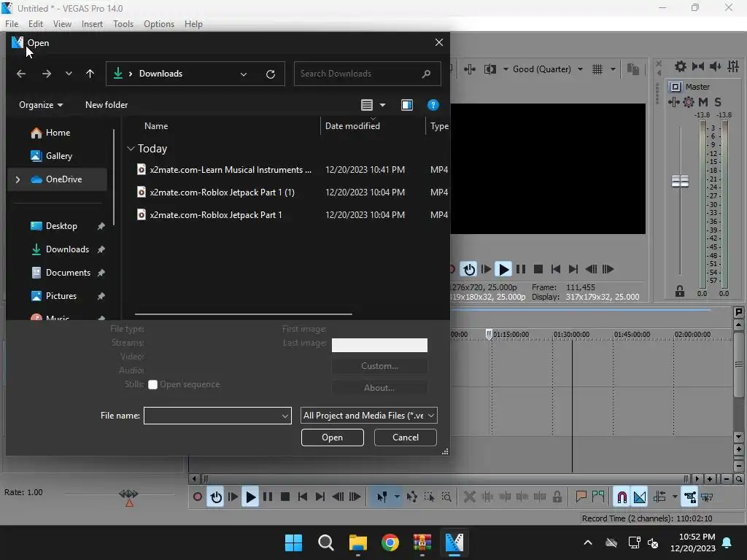Toggle Automatic Crossfades icon

coord(640,497)
